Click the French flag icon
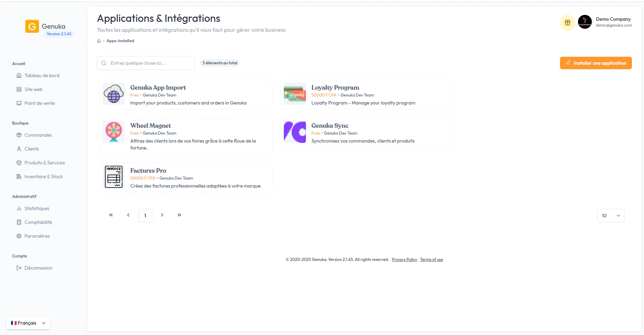Viewport: 644px width, 335px height. [14, 323]
